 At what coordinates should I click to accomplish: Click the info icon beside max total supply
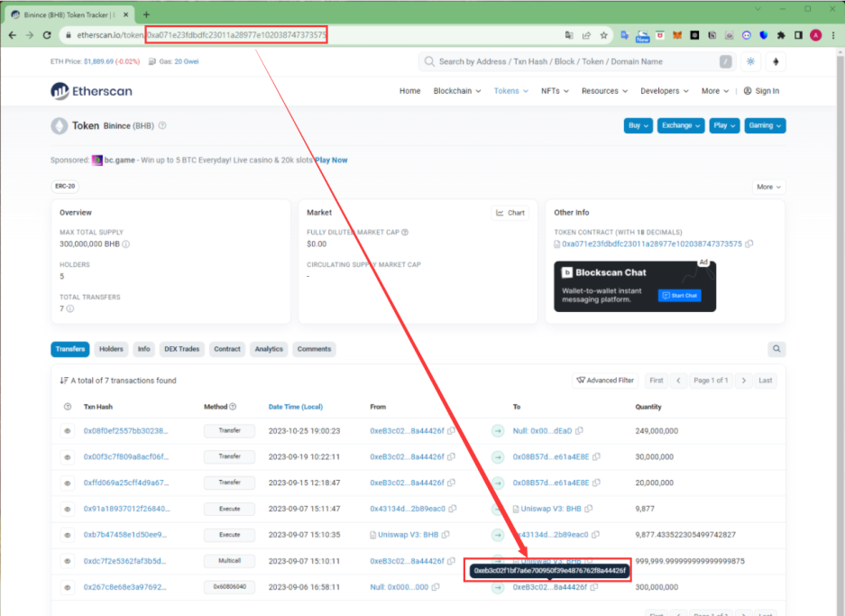pos(126,244)
